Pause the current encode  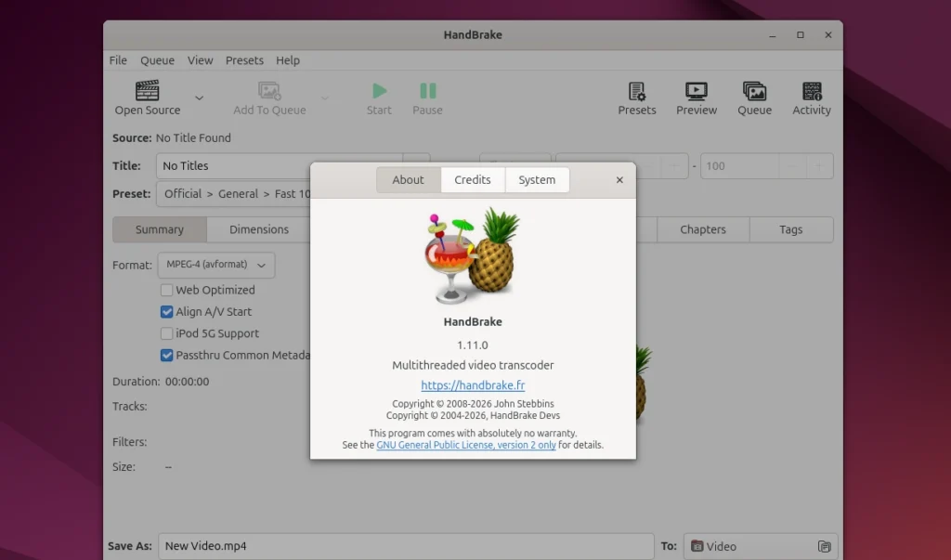point(427,97)
